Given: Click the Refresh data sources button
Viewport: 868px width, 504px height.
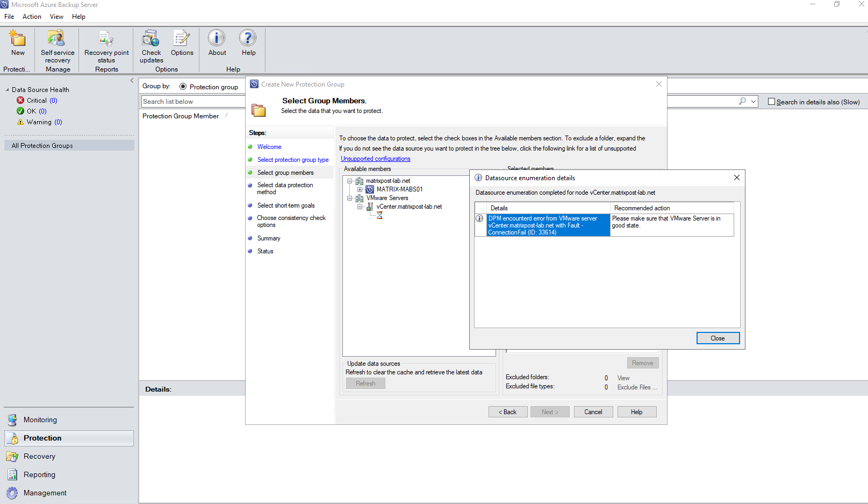Looking at the screenshot, I should 365,384.
